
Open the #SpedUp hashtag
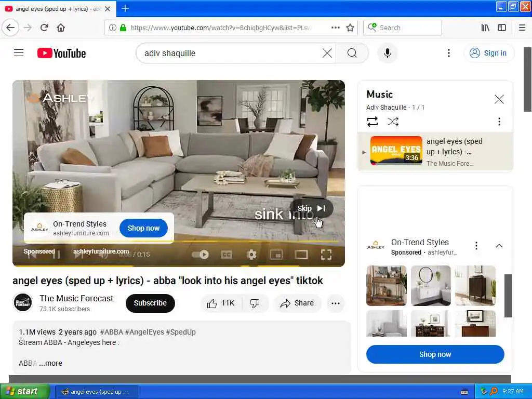point(181,332)
